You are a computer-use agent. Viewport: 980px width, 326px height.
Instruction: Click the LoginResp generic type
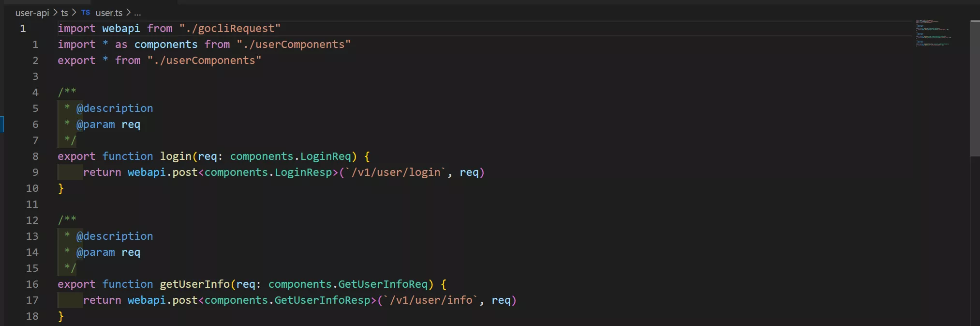click(303, 172)
